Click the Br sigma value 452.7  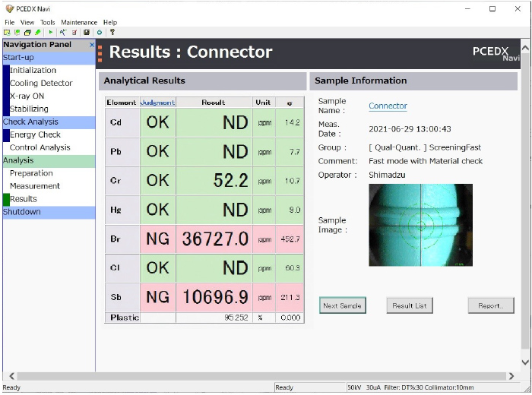tap(290, 239)
